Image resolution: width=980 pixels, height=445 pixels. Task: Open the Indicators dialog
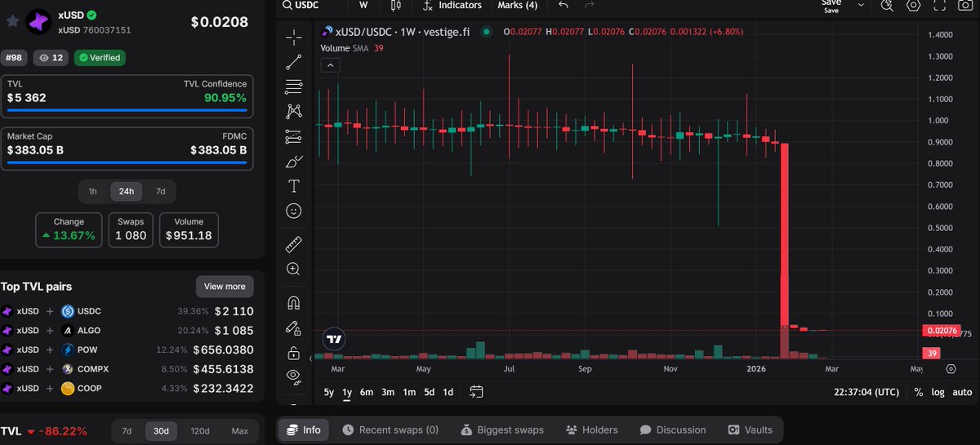click(452, 5)
